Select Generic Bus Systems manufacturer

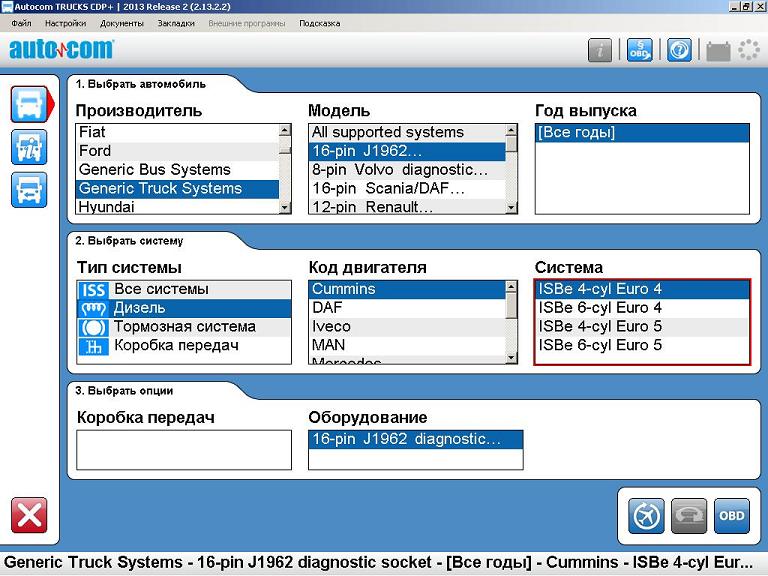(177, 169)
